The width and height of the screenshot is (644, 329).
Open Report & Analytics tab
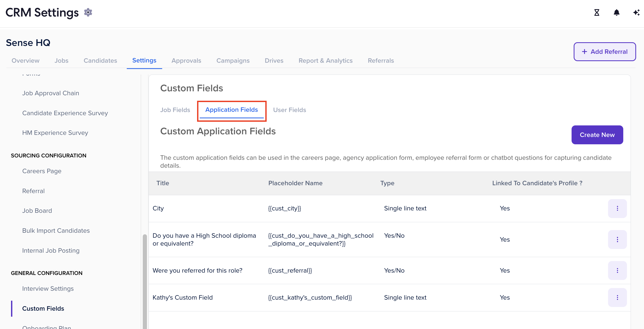325,61
